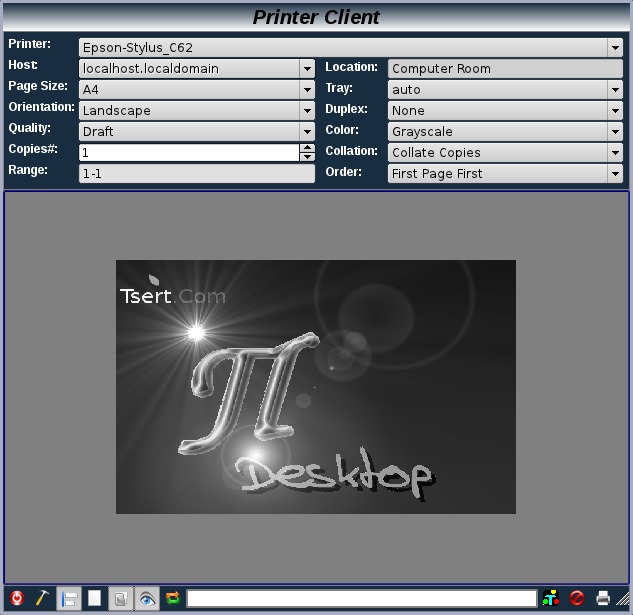Click the empty text field in bottom toolbar

pos(361,598)
